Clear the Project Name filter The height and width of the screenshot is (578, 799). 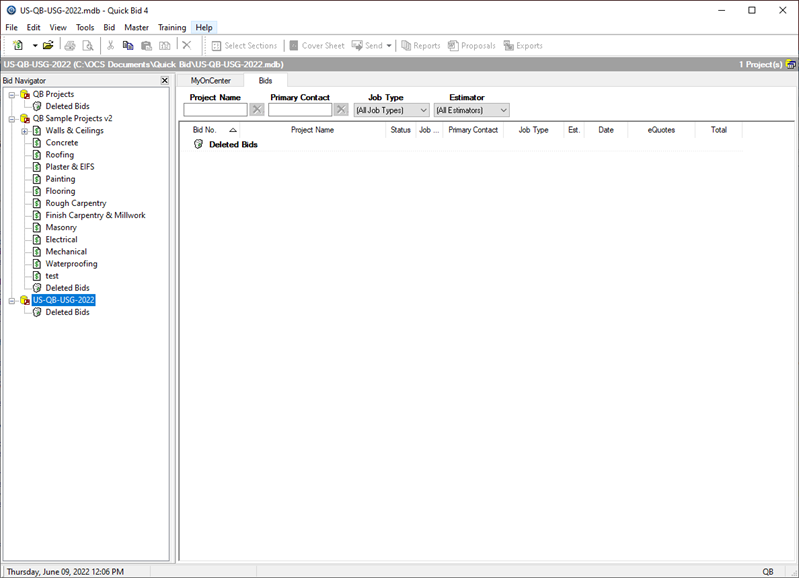(x=257, y=110)
